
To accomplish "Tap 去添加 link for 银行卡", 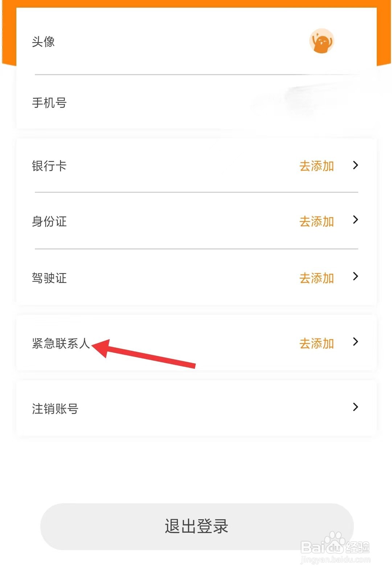I will (x=317, y=166).
